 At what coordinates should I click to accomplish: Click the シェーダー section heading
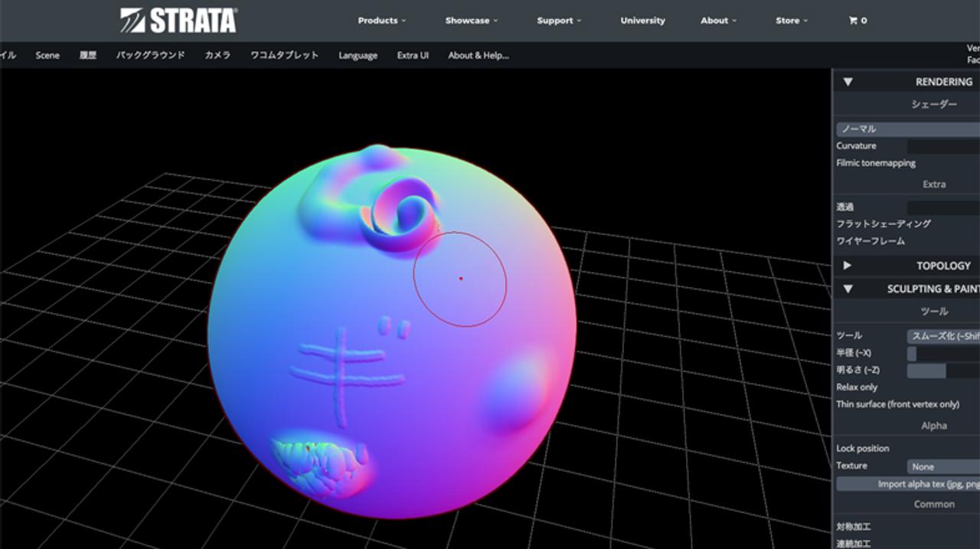pos(933,104)
